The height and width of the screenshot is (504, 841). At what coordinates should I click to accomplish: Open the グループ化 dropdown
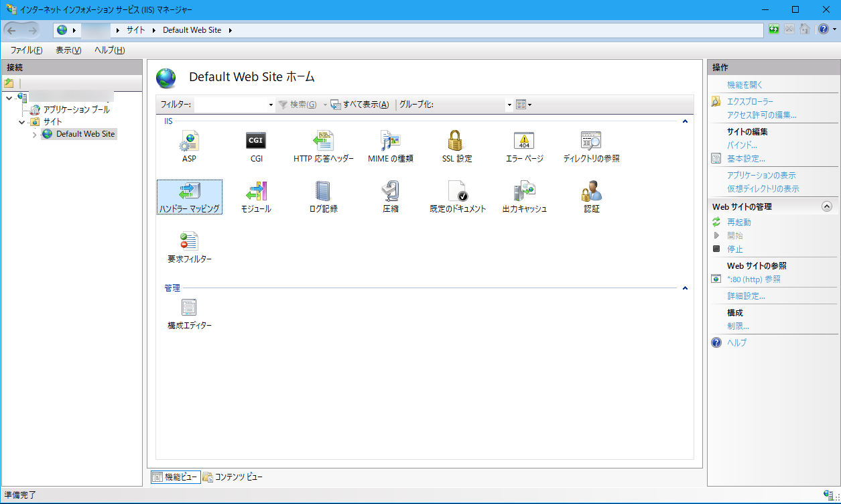click(509, 105)
